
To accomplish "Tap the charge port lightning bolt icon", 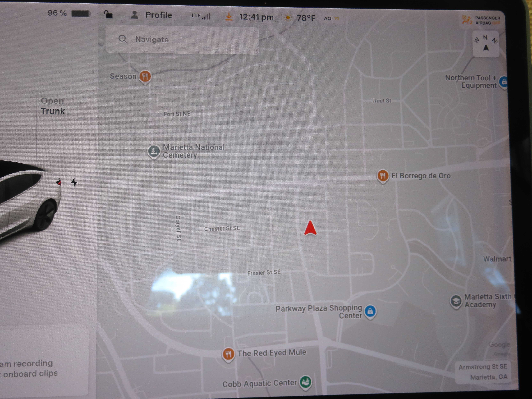I will (x=74, y=182).
